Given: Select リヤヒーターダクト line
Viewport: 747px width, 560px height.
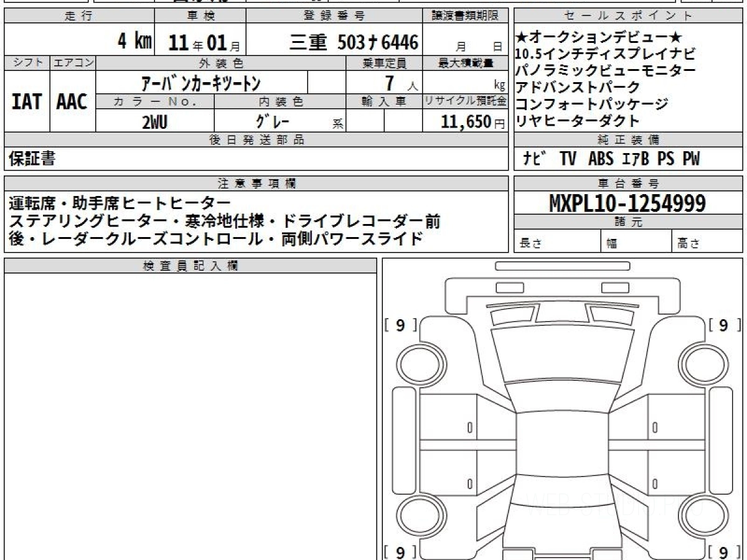Looking at the screenshot, I should tap(578, 121).
